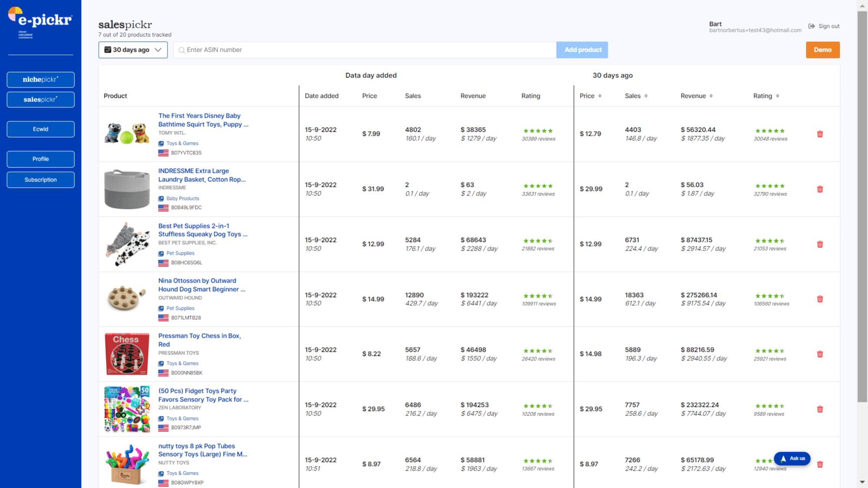Click the sign out icon

(x=812, y=26)
